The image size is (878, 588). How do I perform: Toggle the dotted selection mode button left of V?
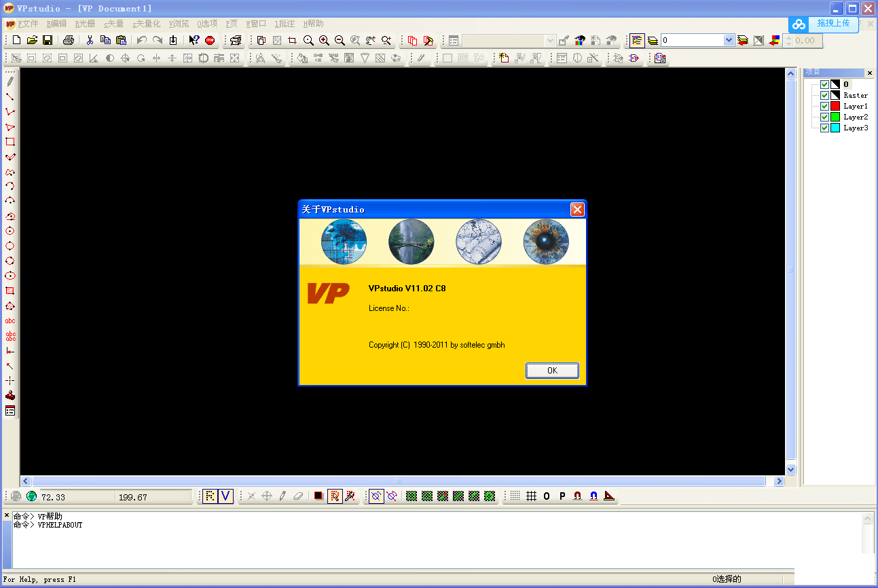point(211,496)
